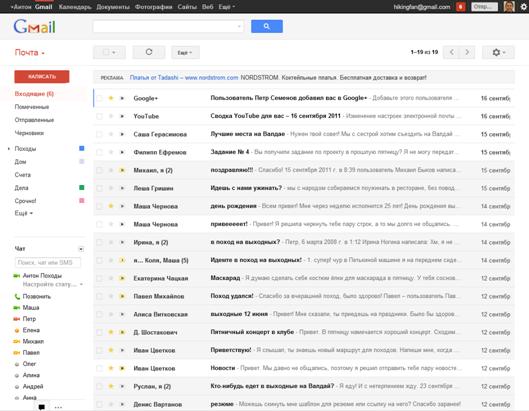The width and height of the screenshot is (529, 411).
Task: Open the Nordstrom ad link
Action: click(x=184, y=78)
